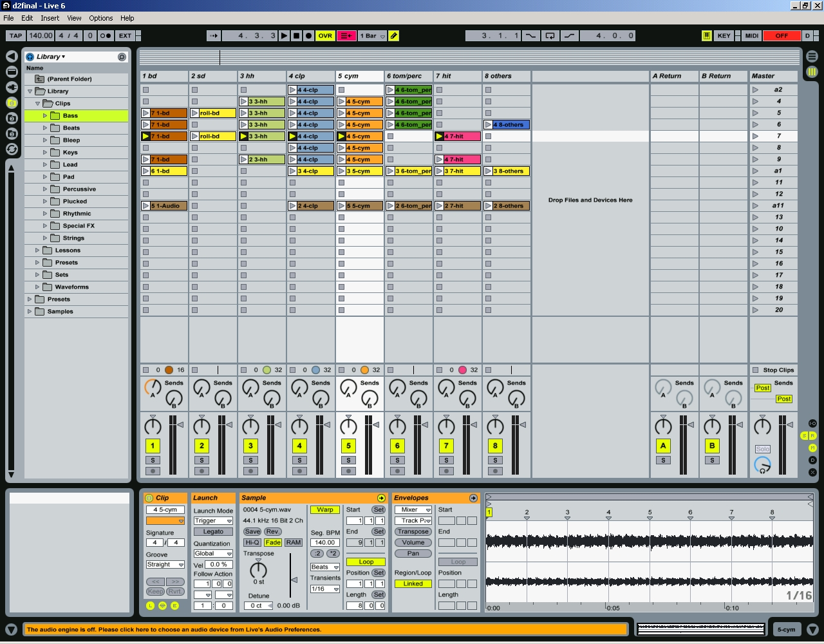Click the Transpose knob
824x644 pixels.
pos(258,569)
